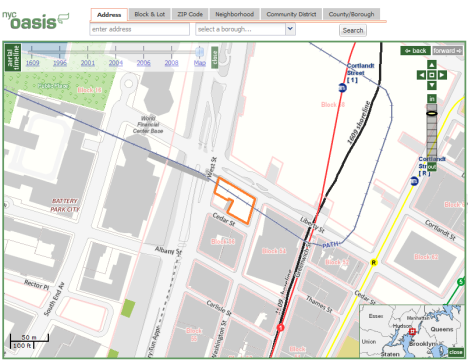This screenshot has height=361, width=468.
Task: Click the vertical zoom slider track
Action: (x=432, y=133)
